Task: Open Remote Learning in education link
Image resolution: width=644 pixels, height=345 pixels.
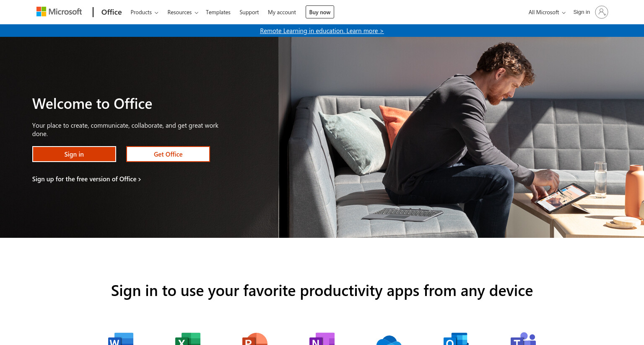Action: tap(322, 31)
